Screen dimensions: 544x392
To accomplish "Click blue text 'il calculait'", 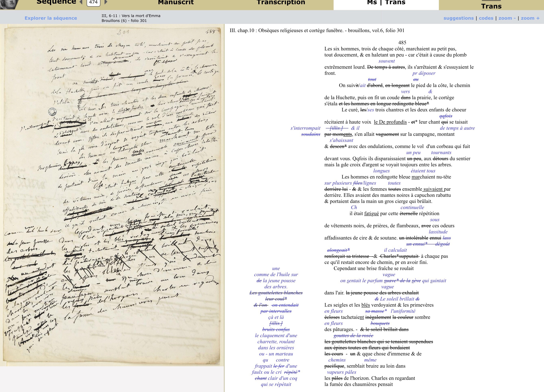I will click(x=395, y=250).
